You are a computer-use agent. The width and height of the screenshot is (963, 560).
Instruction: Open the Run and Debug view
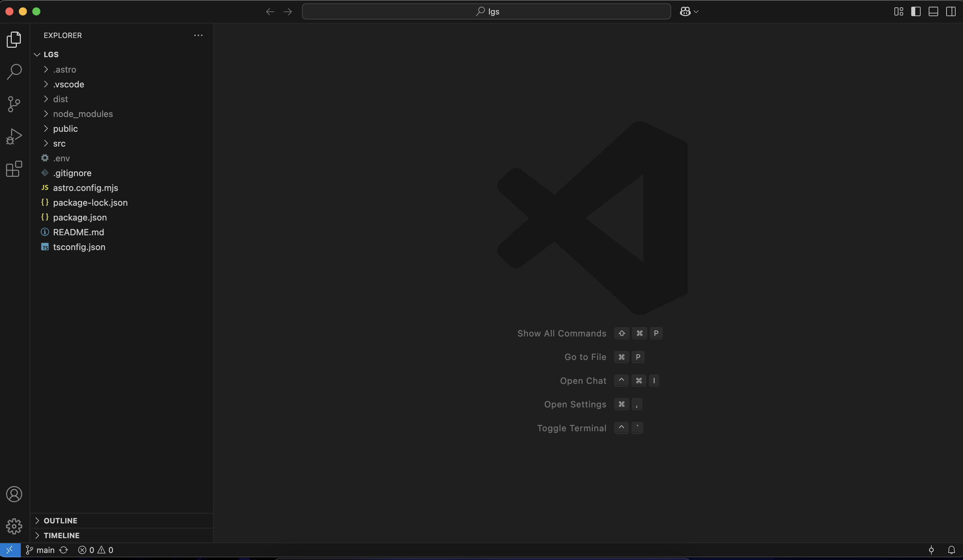coord(14,136)
